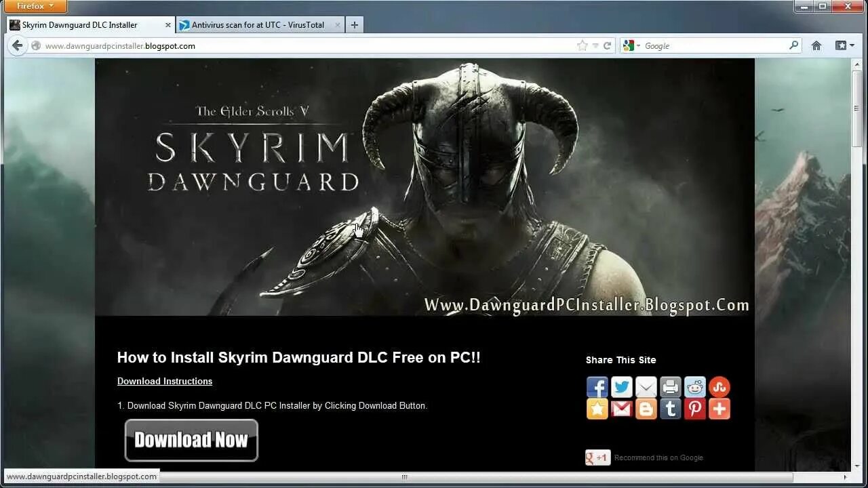Open the Download Instructions link
The height and width of the screenshot is (488, 868).
point(165,381)
